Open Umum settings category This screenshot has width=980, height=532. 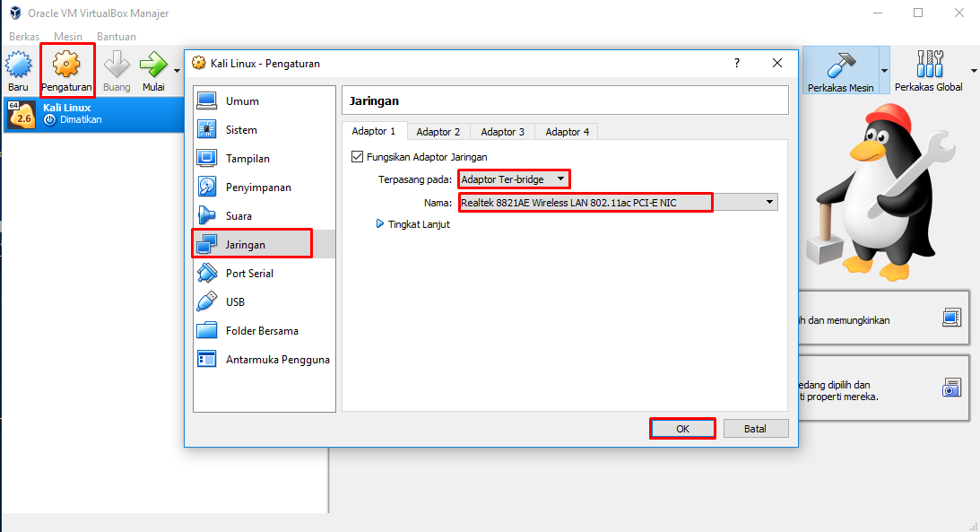coord(264,101)
